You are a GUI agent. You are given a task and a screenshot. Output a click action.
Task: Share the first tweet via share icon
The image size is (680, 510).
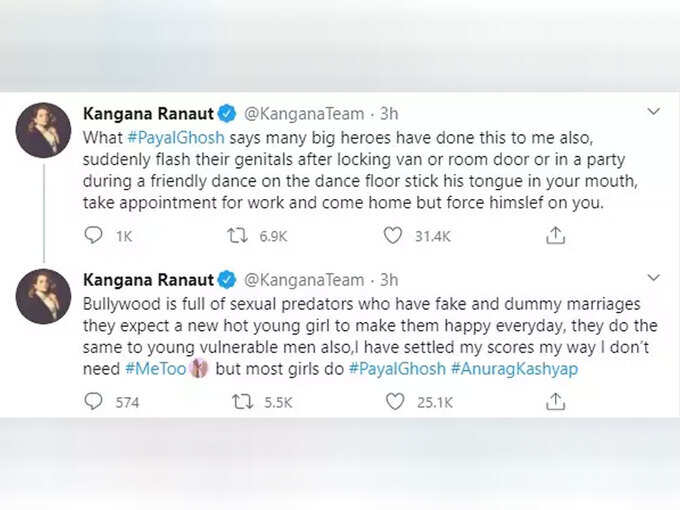[x=556, y=235]
